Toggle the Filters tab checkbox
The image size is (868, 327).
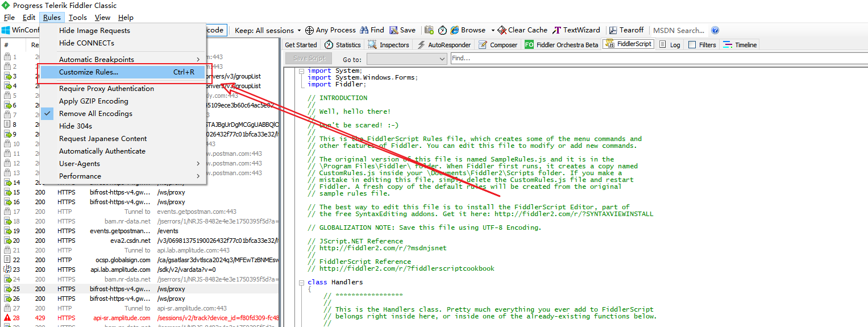coord(692,45)
